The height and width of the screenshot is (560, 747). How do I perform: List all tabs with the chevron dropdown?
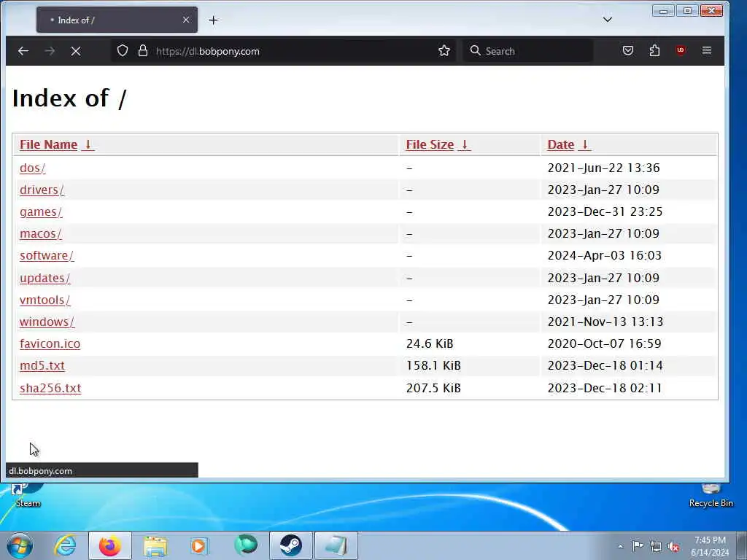coord(608,20)
